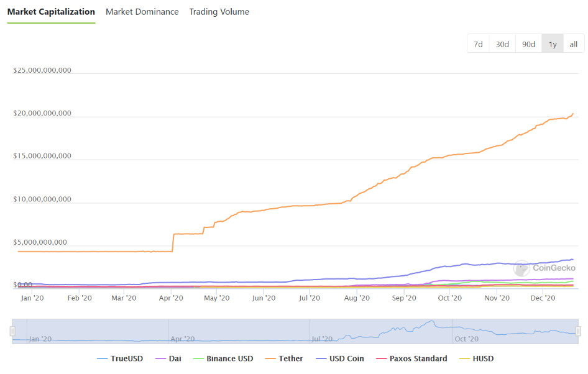Screen dimensions: 588x374
Task: Select the 1y time range
Action: (x=553, y=44)
